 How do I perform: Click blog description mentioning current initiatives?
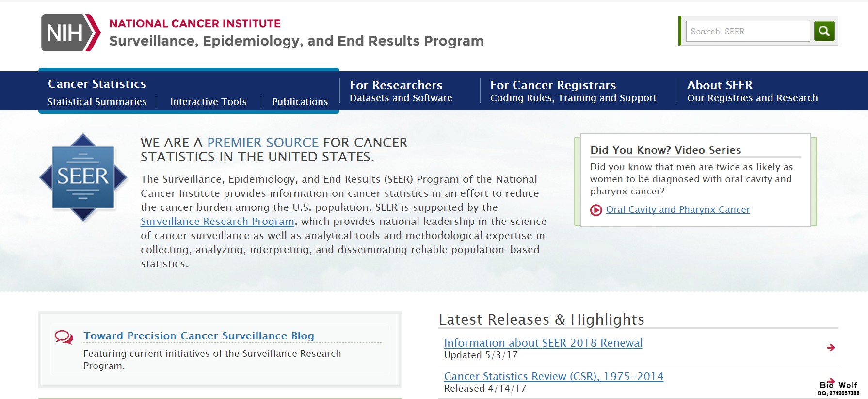click(x=212, y=360)
